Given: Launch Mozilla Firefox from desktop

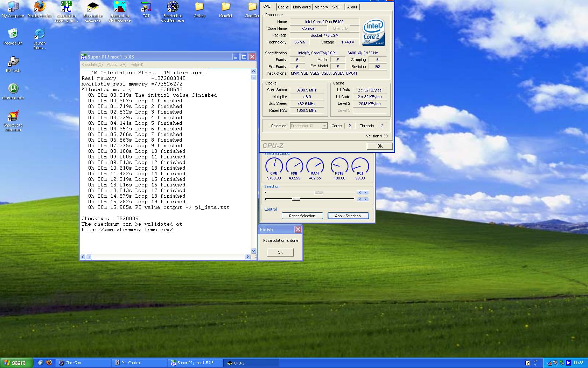Looking at the screenshot, I should [x=40, y=10].
